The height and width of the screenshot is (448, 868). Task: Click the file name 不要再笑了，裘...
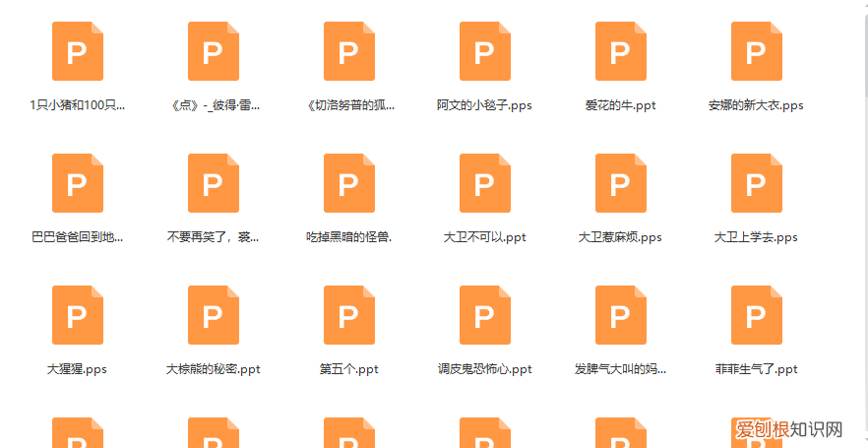pyautogui.click(x=214, y=237)
